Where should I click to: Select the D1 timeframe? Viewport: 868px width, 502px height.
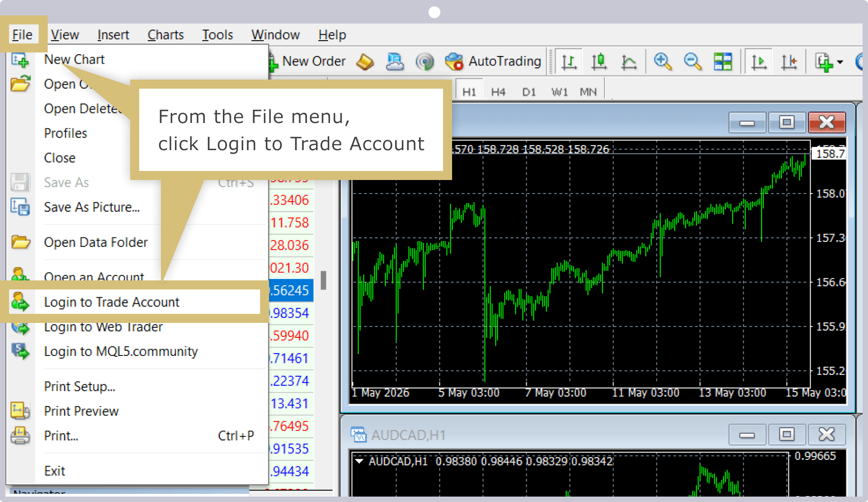tap(529, 92)
